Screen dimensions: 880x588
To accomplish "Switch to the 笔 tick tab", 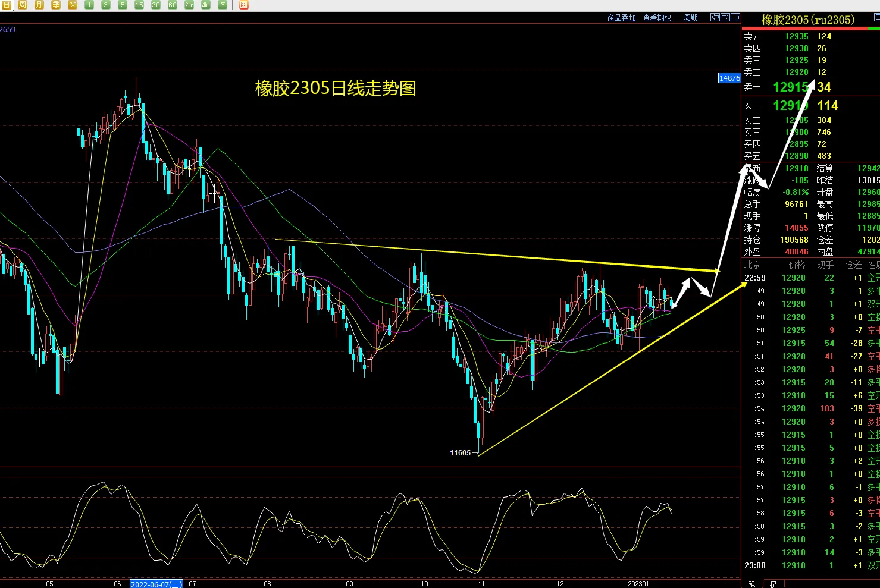I will 751,584.
